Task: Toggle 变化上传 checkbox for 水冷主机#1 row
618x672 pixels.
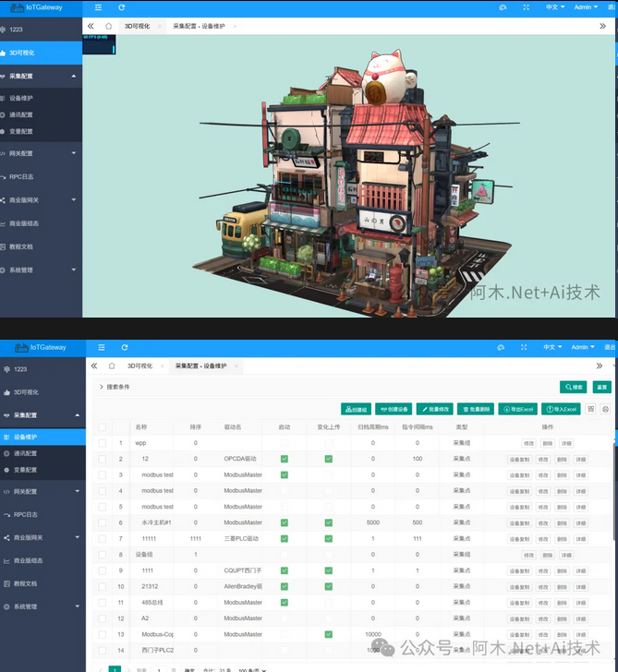Action: [x=328, y=522]
